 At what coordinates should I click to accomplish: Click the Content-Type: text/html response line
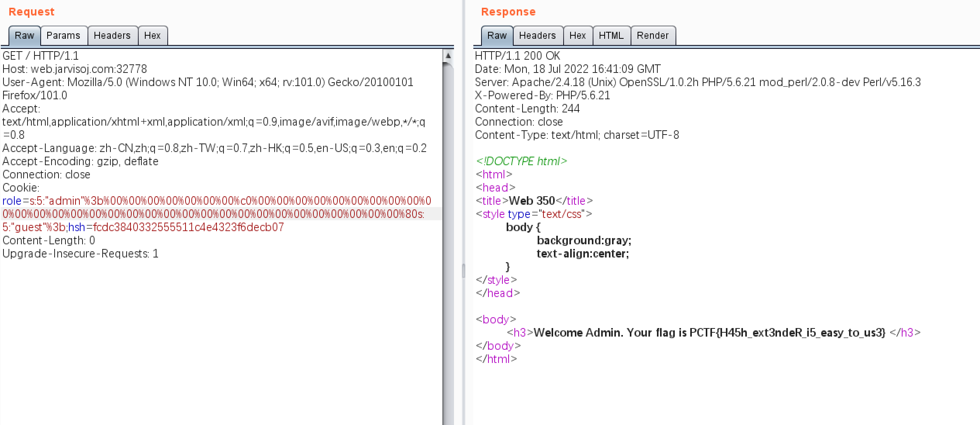tap(577, 135)
